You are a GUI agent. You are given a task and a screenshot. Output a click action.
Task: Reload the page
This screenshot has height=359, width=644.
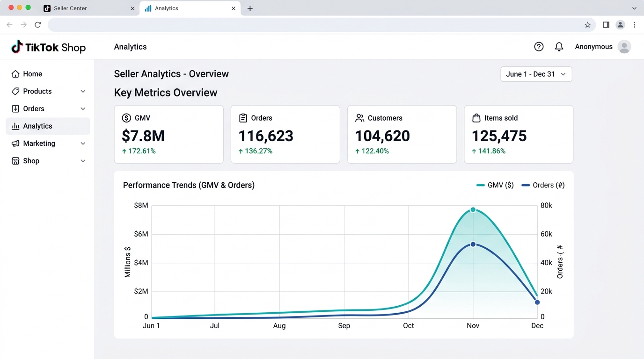[38, 25]
